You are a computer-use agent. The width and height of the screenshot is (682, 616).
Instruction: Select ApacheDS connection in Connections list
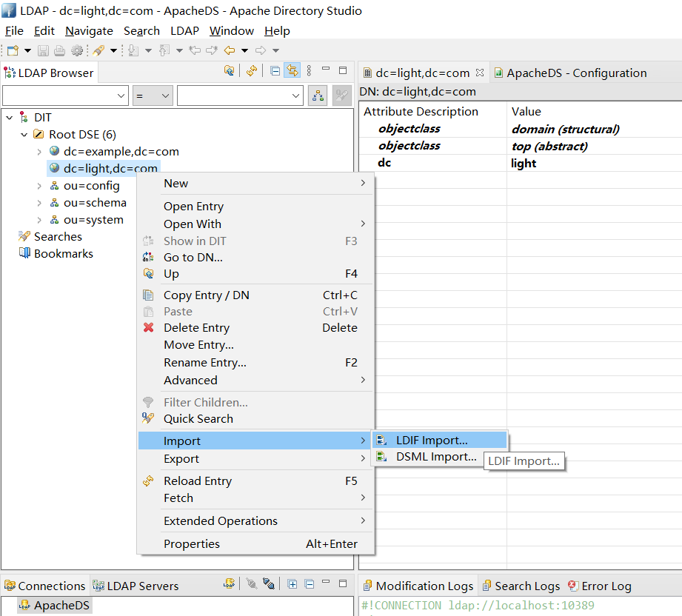pos(61,606)
